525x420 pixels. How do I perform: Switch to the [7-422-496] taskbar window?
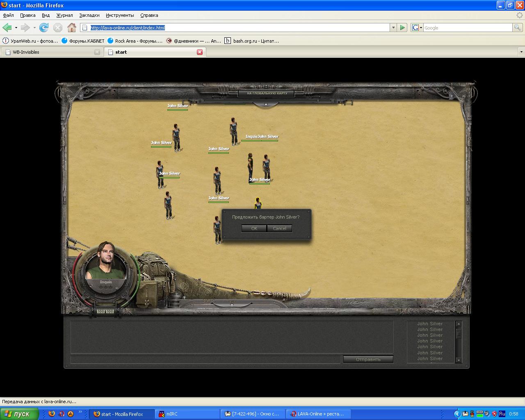[x=253, y=414]
